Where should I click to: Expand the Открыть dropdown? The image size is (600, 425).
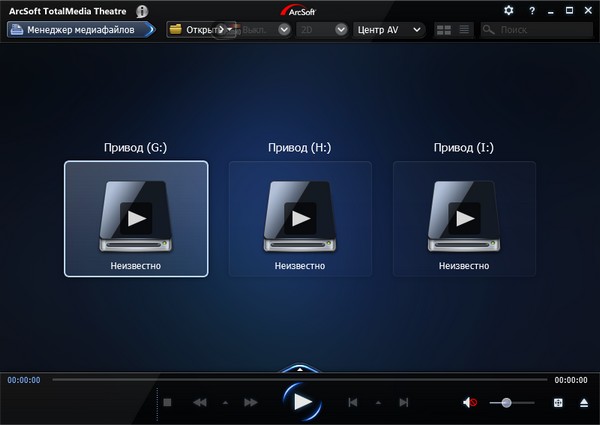(x=230, y=29)
